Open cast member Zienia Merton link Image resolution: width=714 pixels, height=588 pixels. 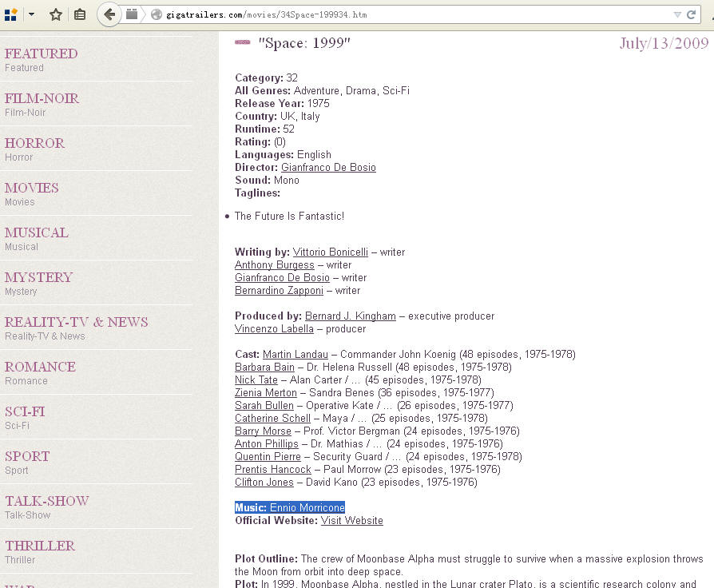[x=265, y=392]
